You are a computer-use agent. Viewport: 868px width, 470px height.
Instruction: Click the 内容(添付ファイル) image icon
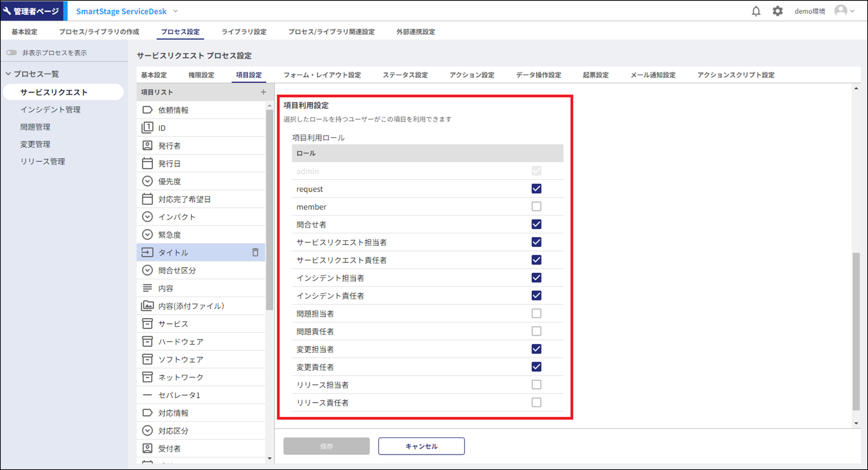click(x=147, y=306)
